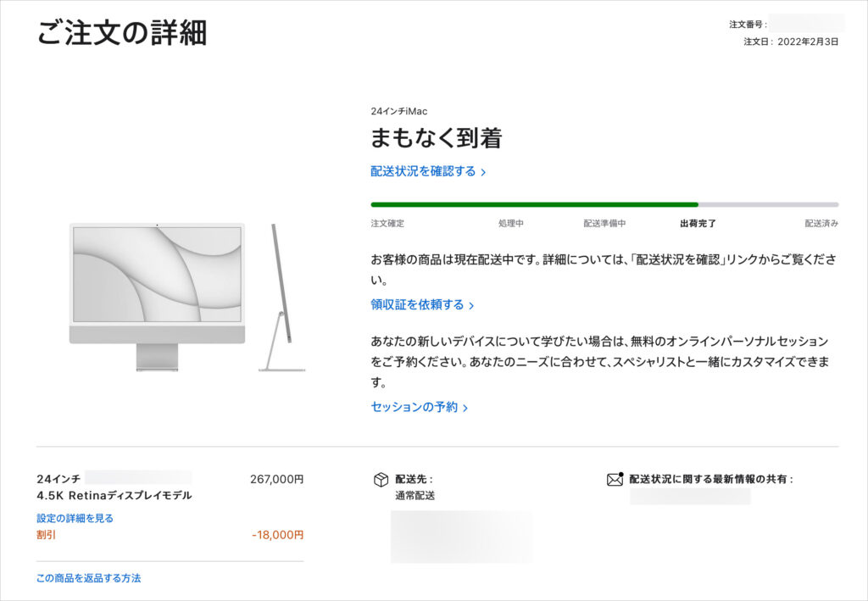868x601 pixels.
Task: Click the chevron beside 領収証を依頼する
Action: coord(471,305)
